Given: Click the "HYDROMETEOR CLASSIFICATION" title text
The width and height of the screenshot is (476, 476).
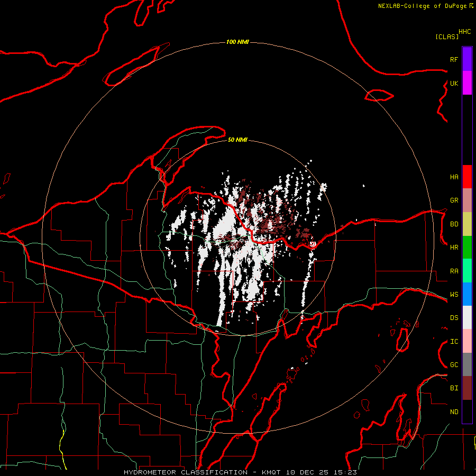Looking at the screenshot, I should tap(186, 472).
